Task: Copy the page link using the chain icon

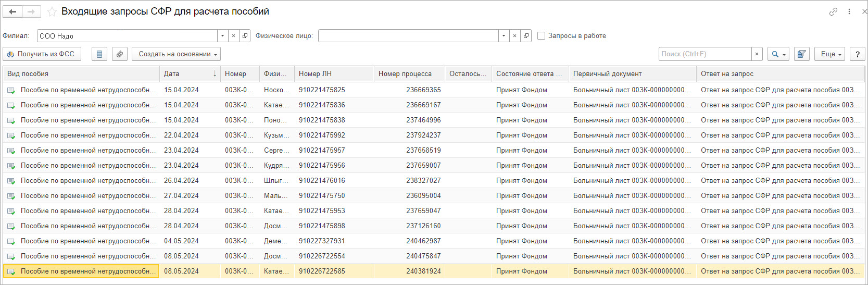Action: tap(833, 11)
